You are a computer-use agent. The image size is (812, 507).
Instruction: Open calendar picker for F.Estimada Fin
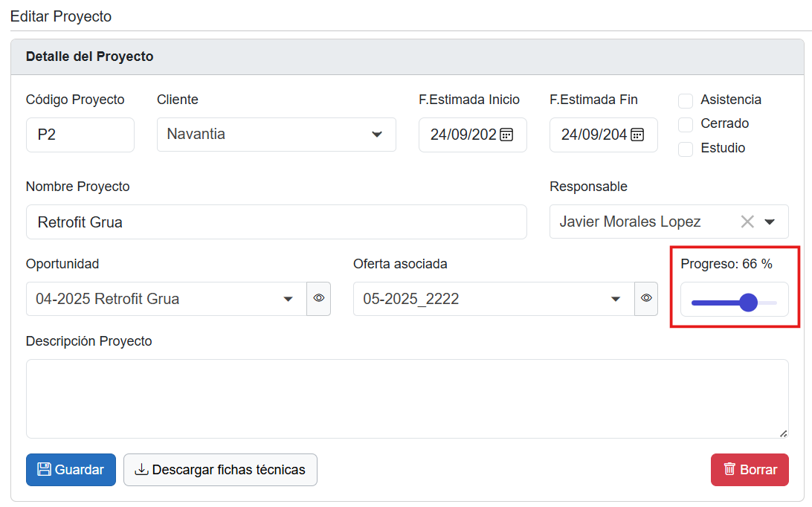[637, 135]
